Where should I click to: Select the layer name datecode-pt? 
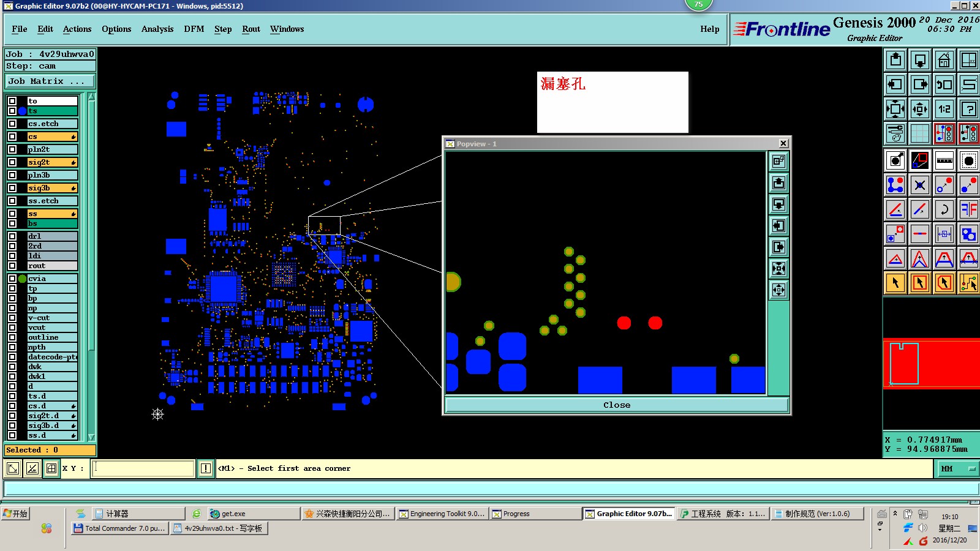53,357
